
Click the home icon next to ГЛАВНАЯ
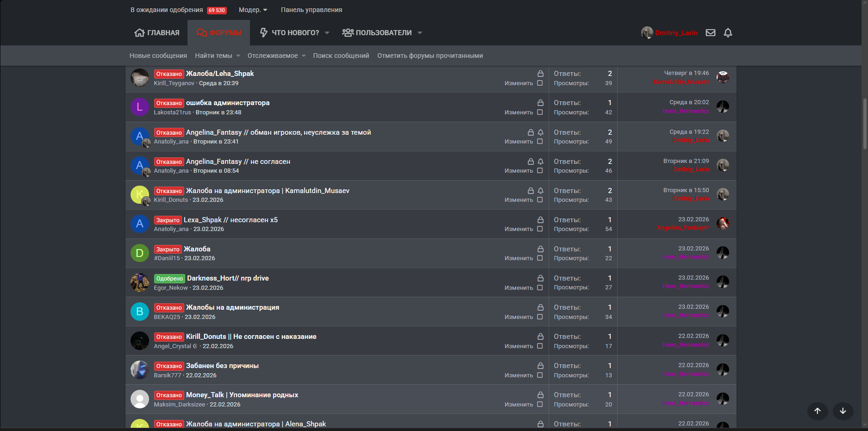coord(139,32)
